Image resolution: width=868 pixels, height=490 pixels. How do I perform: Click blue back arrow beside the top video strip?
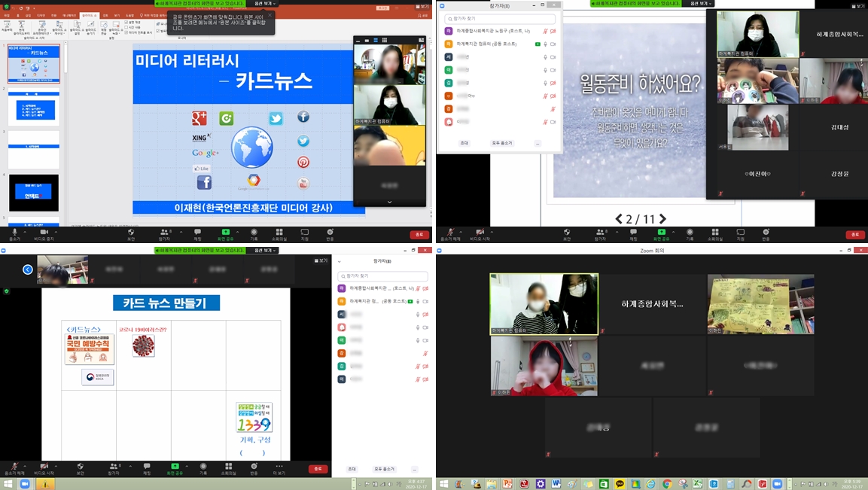[x=28, y=269]
